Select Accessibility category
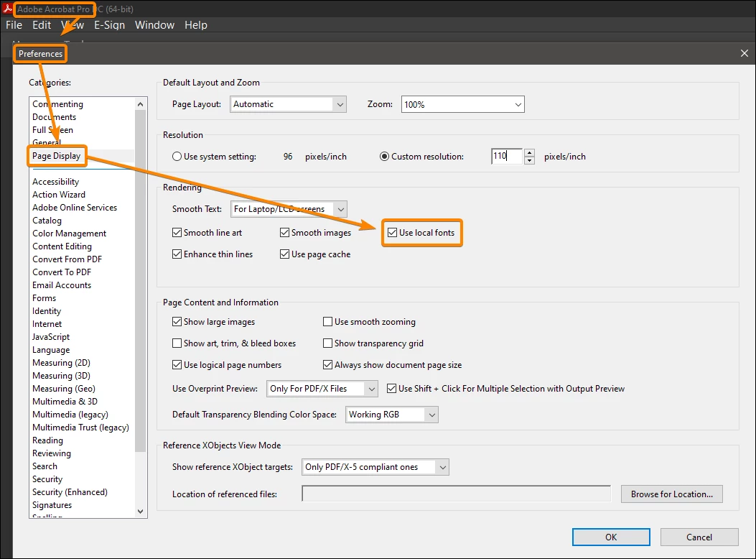 (x=55, y=182)
